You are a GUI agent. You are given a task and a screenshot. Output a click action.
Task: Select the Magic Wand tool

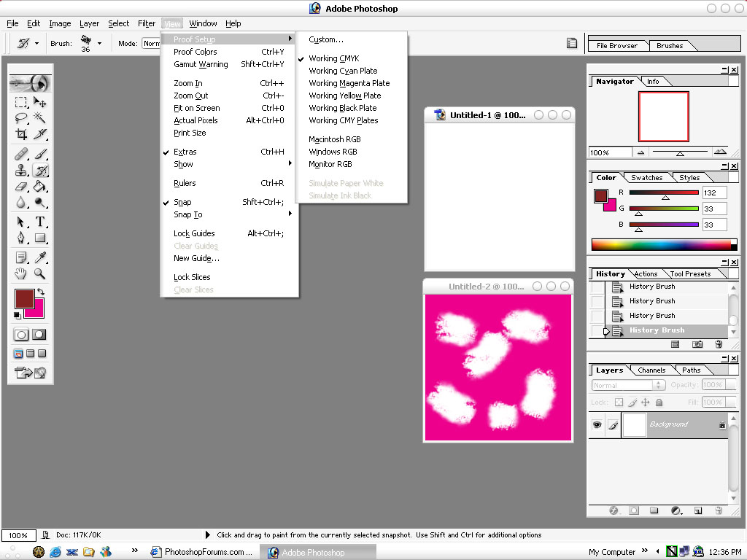click(40, 118)
